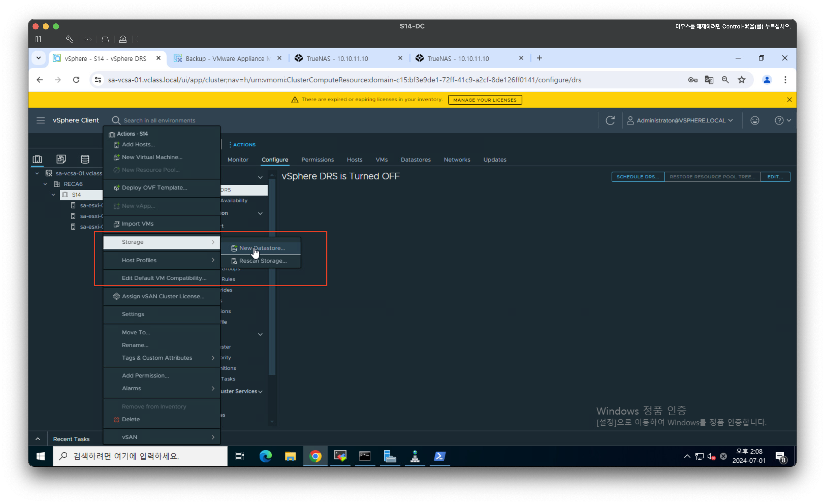Select the Hosts and Clusters inventory icon
Viewport: 825px width, 504px height.
click(x=37, y=159)
